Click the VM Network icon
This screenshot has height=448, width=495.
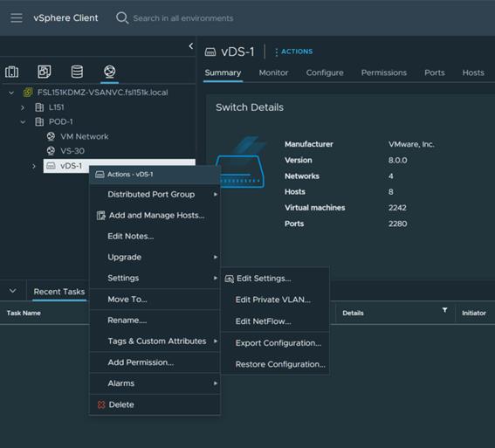pos(51,136)
